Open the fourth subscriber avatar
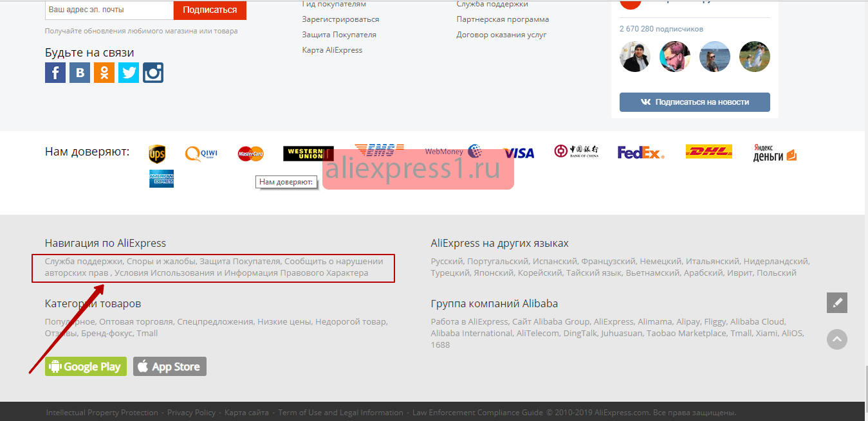 pyautogui.click(x=755, y=57)
